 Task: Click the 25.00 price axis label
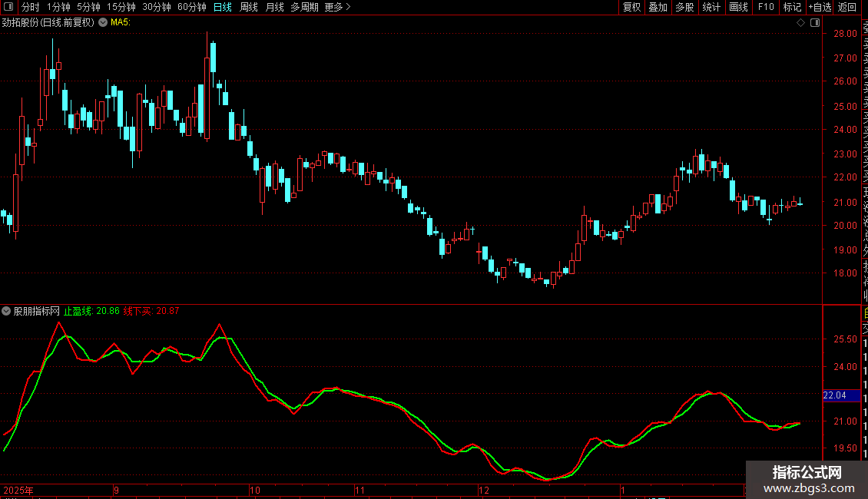click(x=845, y=106)
